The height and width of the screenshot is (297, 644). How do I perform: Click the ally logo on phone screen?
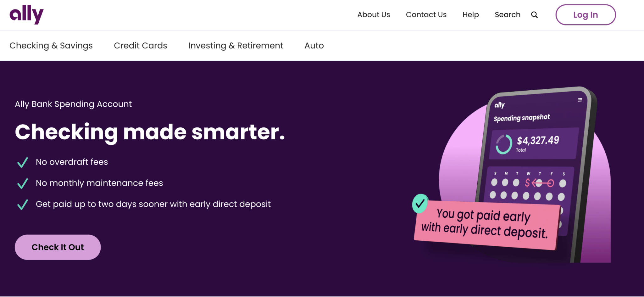pos(499,105)
